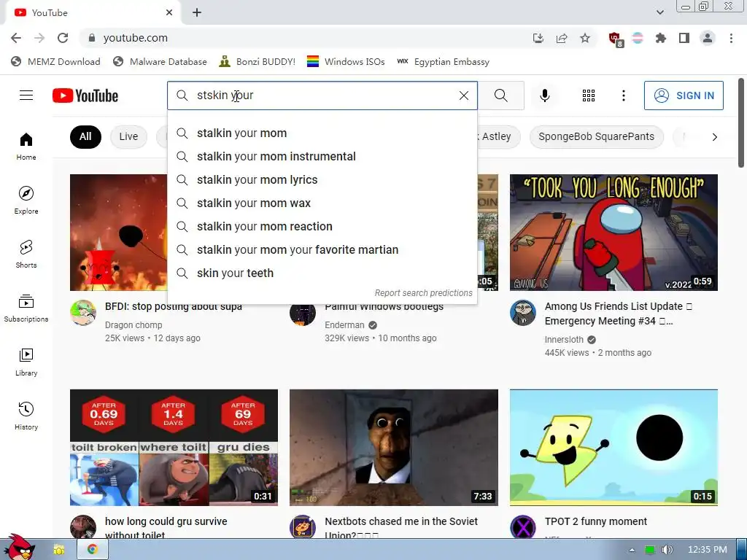Click the SIGN IN button
This screenshot has width=747, height=560.
[683, 96]
